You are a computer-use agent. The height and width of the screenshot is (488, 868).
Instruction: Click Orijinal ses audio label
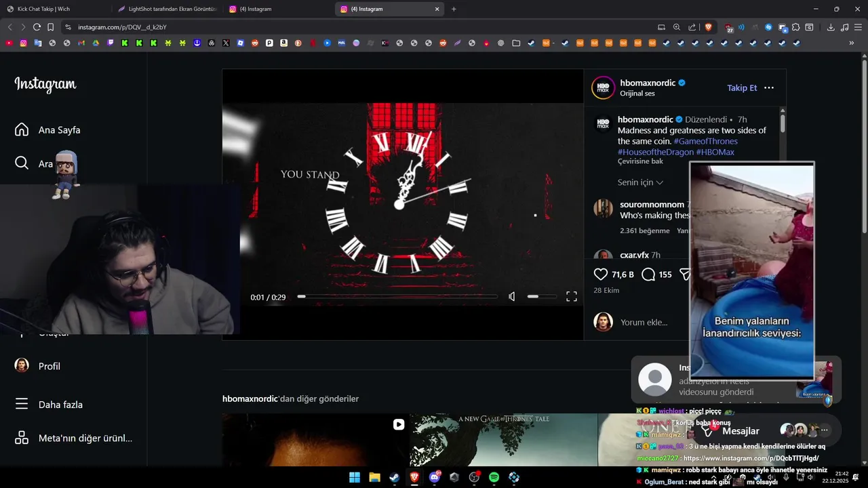pyautogui.click(x=637, y=94)
